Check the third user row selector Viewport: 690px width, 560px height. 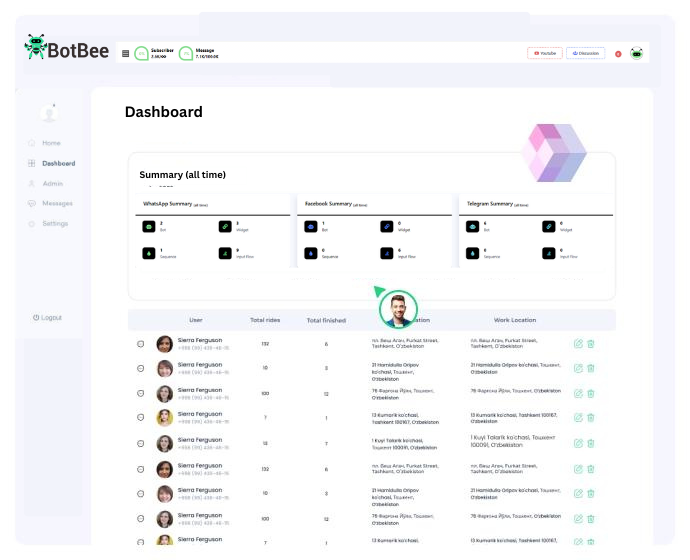141,393
